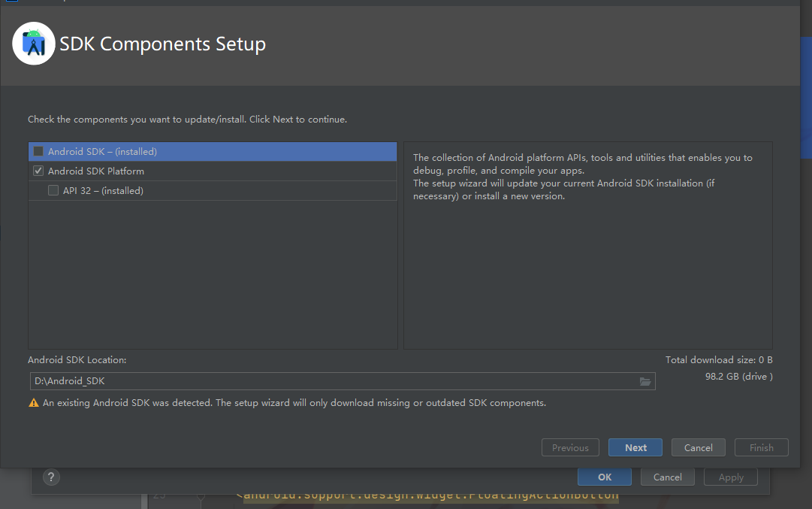
Task: Click the Finish button
Action: pyautogui.click(x=761, y=447)
